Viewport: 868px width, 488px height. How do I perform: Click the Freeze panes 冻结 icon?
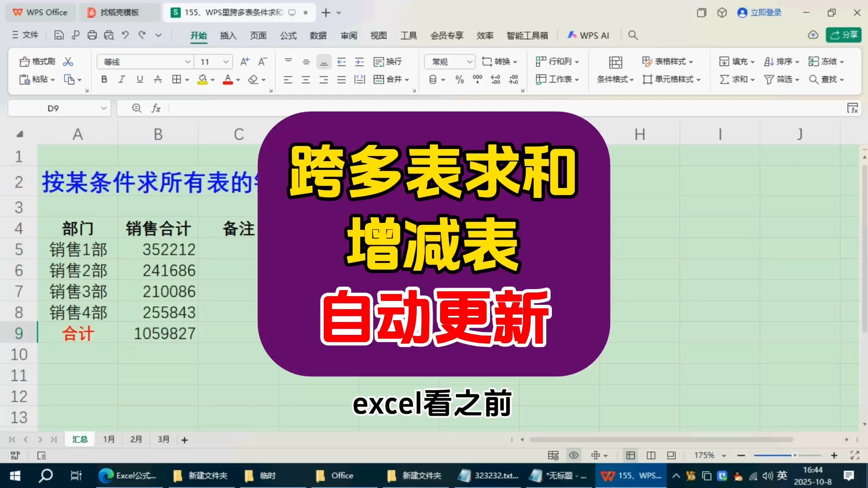pyautogui.click(x=826, y=61)
